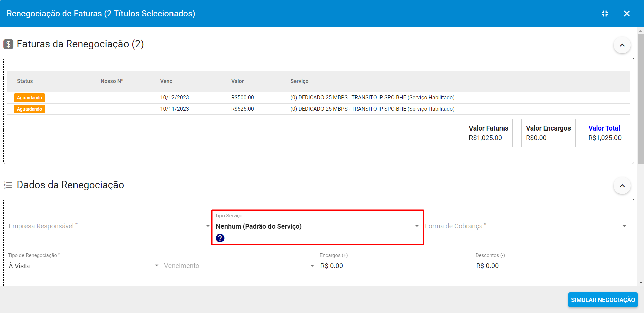Click the Aguardando badge for 10/12/2023 invoice
The image size is (644, 313).
point(30,98)
